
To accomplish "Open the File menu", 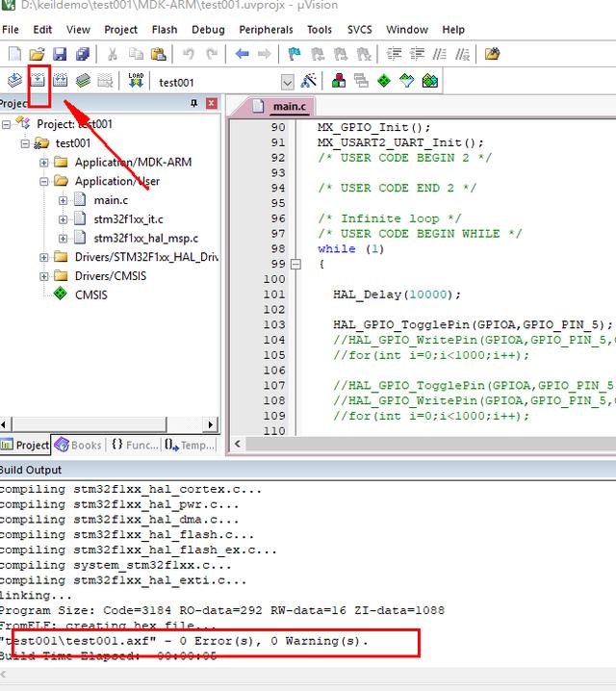I will pyautogui.click(x=11, y=30).
